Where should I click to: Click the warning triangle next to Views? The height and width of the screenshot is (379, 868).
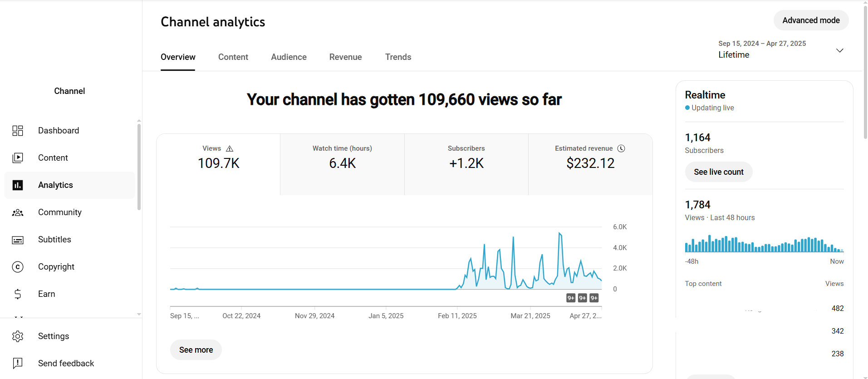[230, 148]
